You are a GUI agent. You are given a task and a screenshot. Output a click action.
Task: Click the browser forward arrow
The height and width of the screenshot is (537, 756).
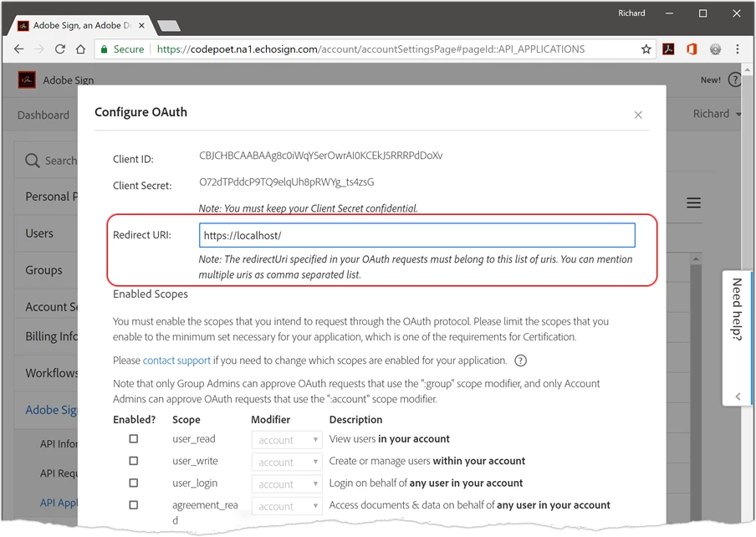[39, 49]
